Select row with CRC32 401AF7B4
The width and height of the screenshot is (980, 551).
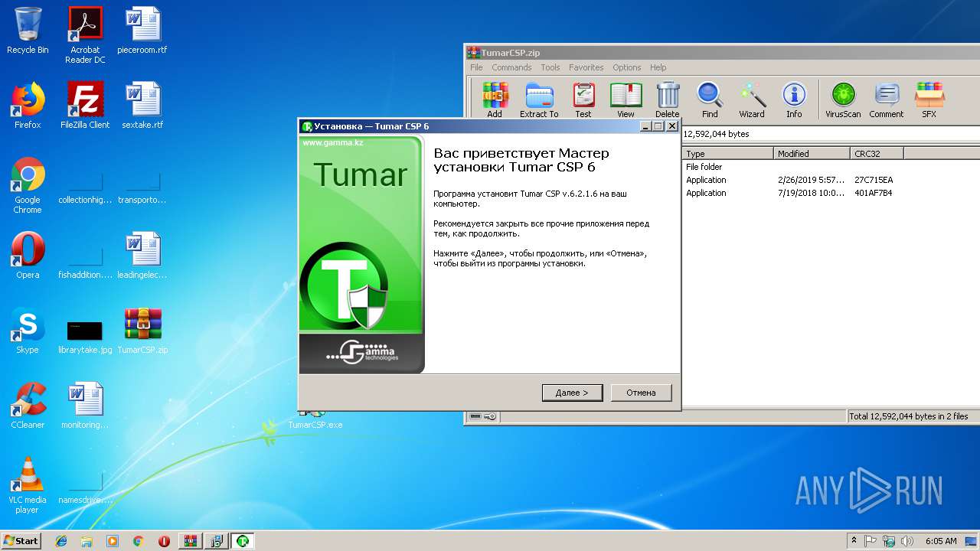point(831,193)
